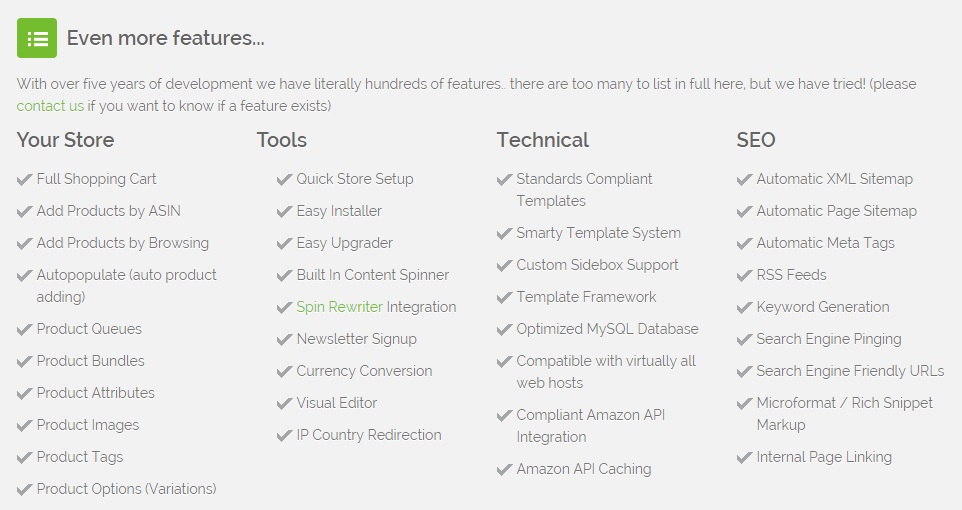Click checkmark next to RSS Feeds
Screen dimensions: 962x510
[744, 276]
